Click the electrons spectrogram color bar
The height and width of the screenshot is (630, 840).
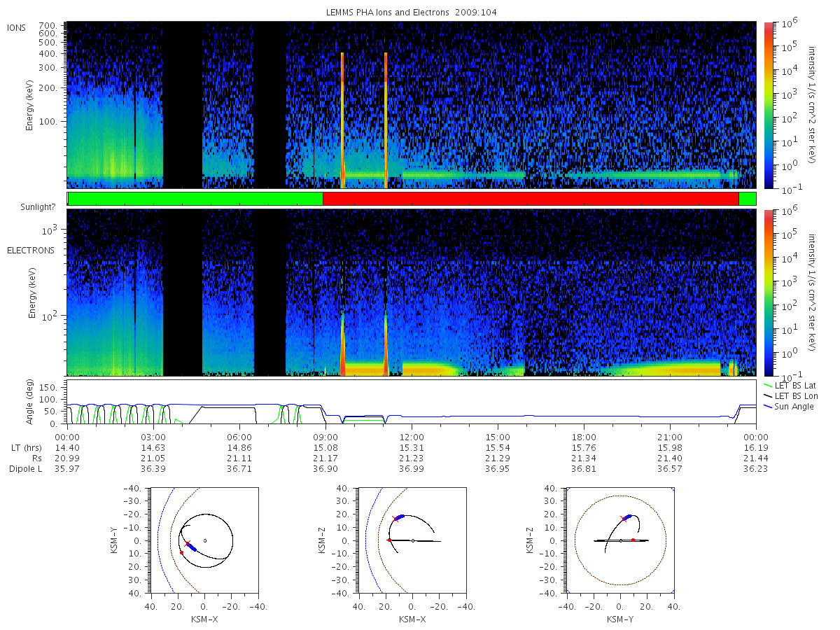(769, 293)
